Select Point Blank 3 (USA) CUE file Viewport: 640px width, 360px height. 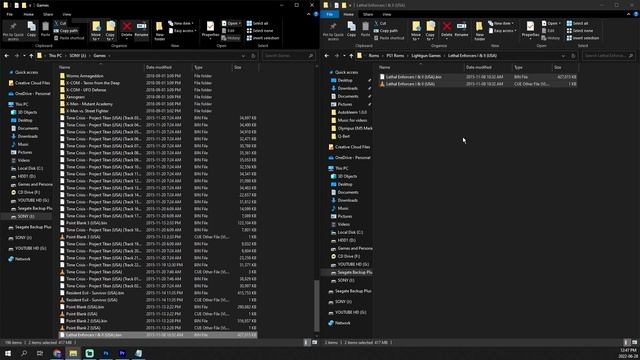tap(83, 237)
